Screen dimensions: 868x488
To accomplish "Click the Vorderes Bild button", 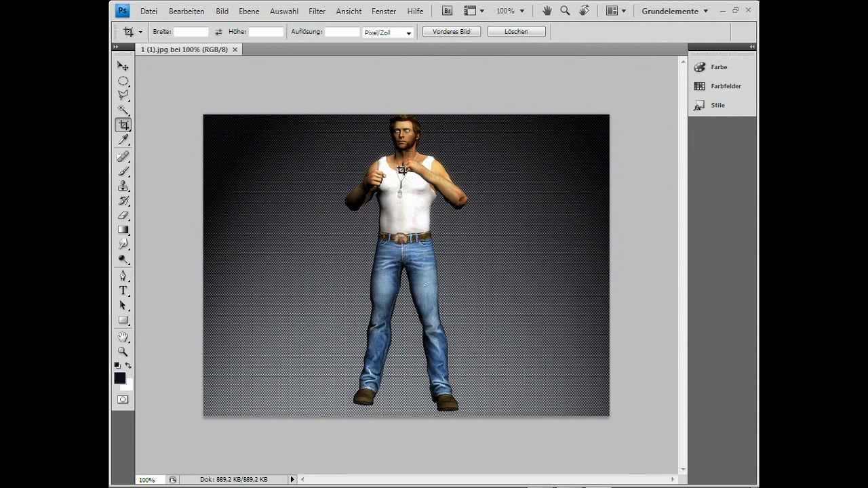I will point(451,32).
